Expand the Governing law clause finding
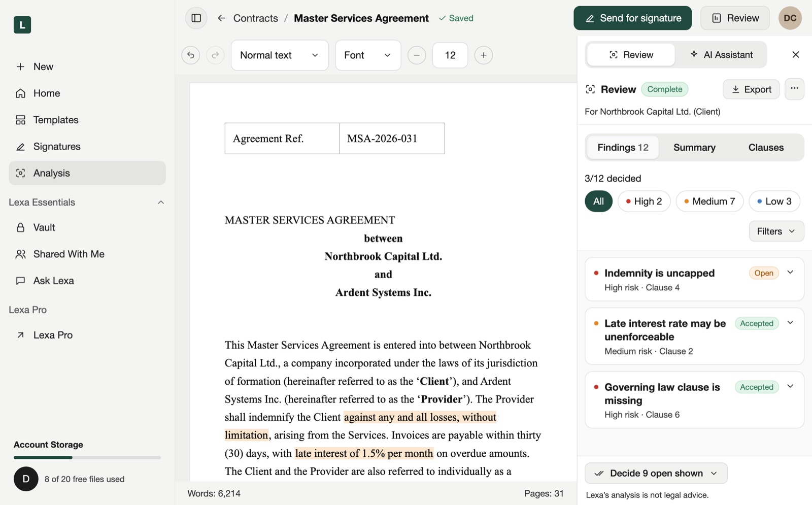The image size is (812, 505). [x=790, y=386]
